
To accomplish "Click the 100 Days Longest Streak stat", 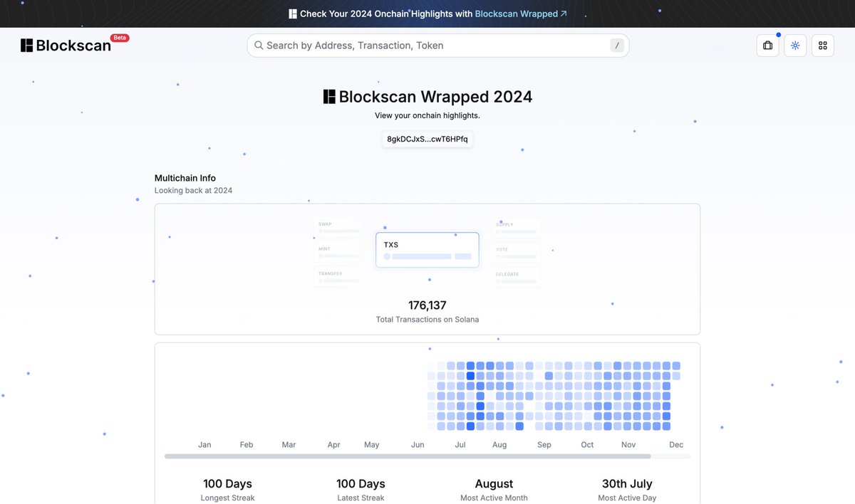I will click(x=227, y=490).
